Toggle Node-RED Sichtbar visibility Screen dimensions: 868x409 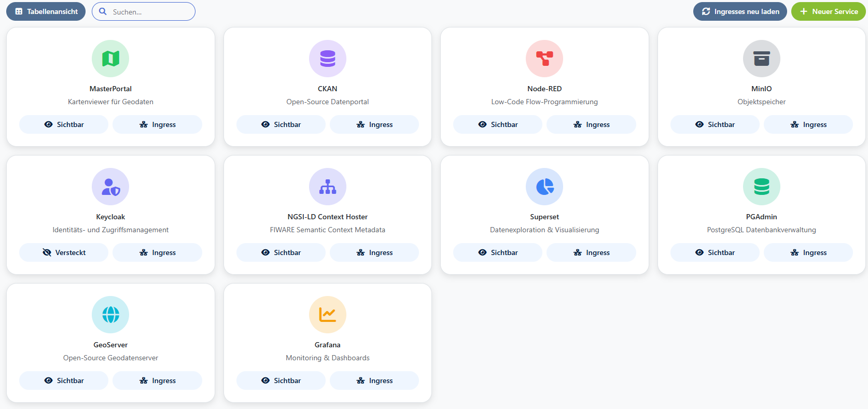click(x=498, y=124)
